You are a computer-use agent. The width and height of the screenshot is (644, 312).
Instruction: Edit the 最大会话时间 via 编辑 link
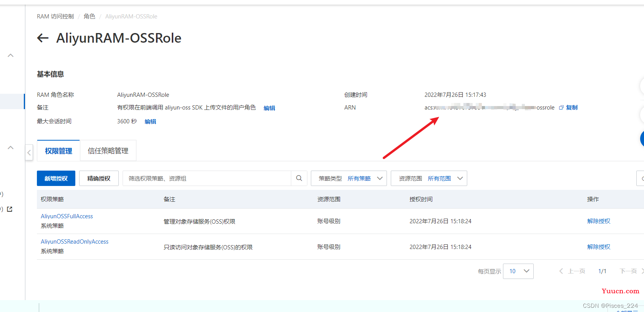(150, 122)
